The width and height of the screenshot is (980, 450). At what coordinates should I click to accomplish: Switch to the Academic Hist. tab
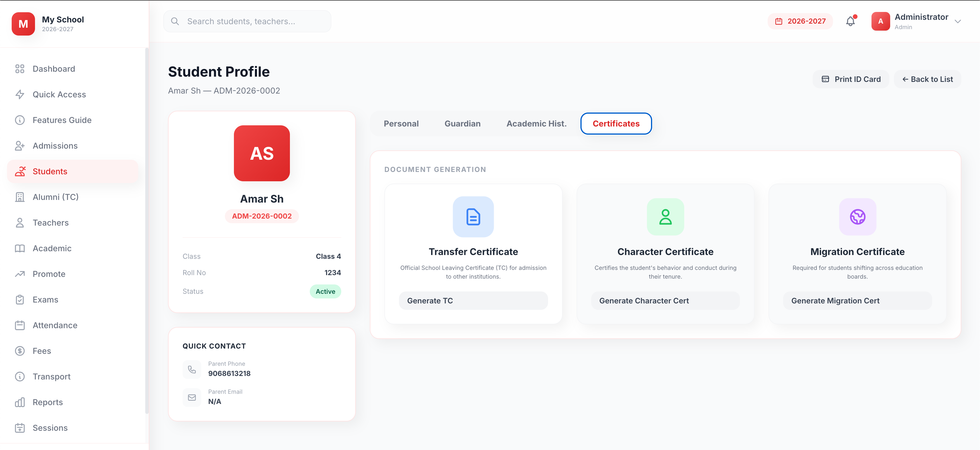tap(536, 124)
